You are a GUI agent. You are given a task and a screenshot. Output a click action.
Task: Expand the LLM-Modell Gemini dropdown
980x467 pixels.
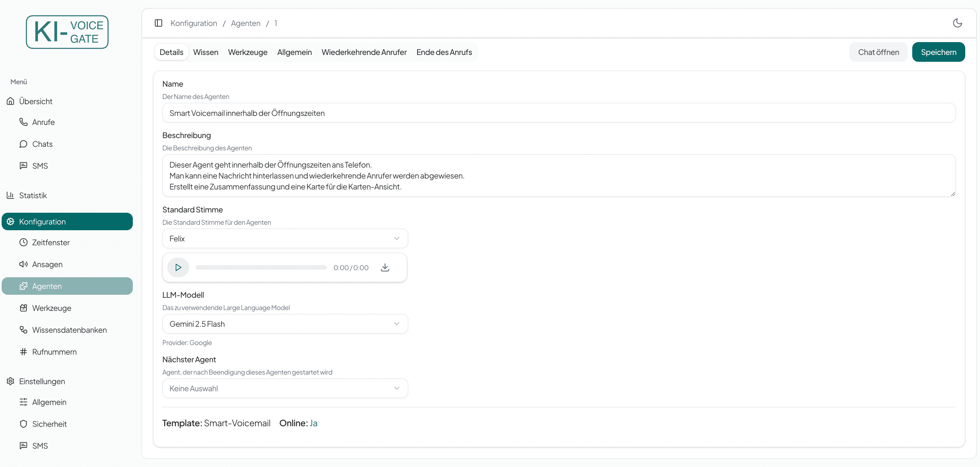(285, 324)
